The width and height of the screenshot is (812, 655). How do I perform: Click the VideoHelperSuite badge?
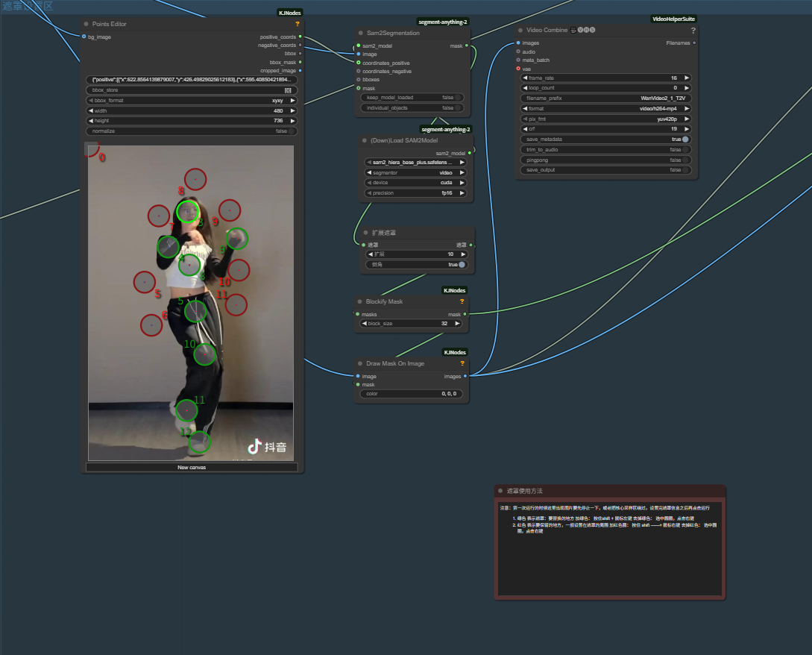[673, 19]
